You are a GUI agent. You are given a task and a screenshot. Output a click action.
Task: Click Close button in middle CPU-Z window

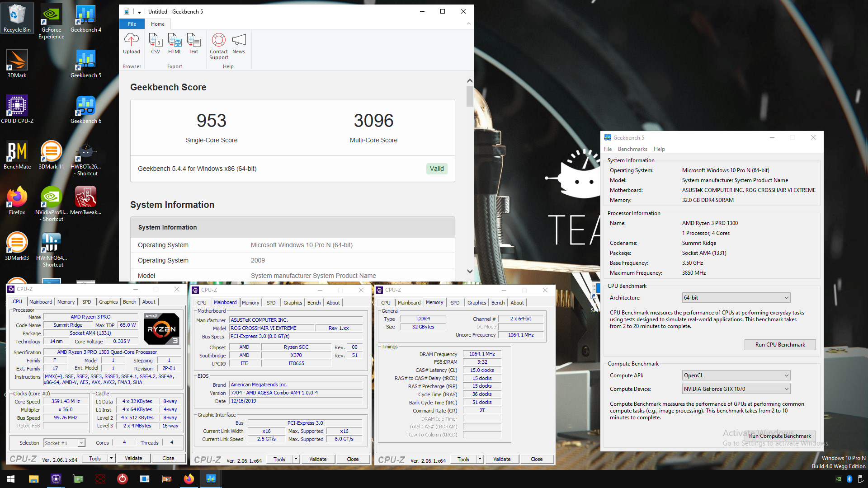pyautogui.click(x=353, y=459)
